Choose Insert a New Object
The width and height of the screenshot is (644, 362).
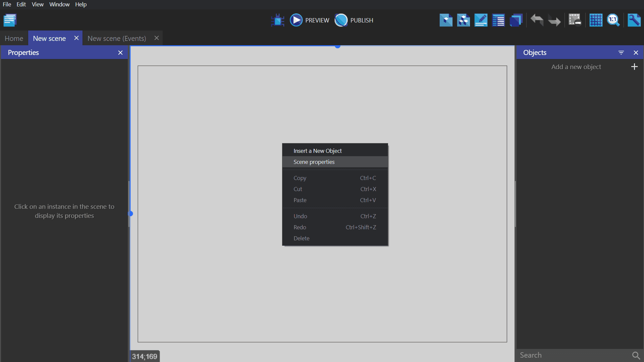pos(317,151)
